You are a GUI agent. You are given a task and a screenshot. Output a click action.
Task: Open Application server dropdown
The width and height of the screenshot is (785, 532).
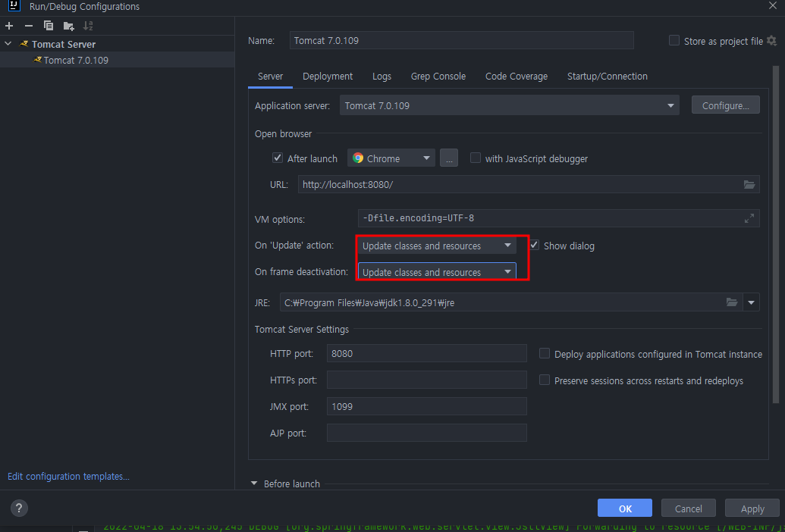(x=509, y=105)
